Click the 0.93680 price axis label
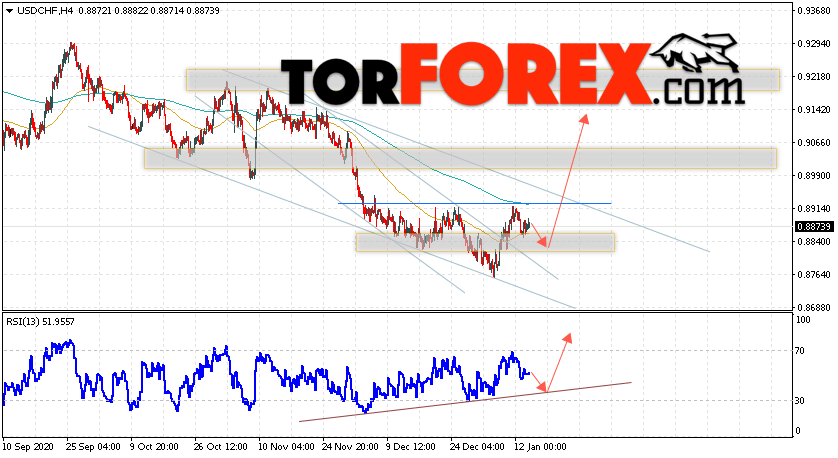 [x=814, y=11]
